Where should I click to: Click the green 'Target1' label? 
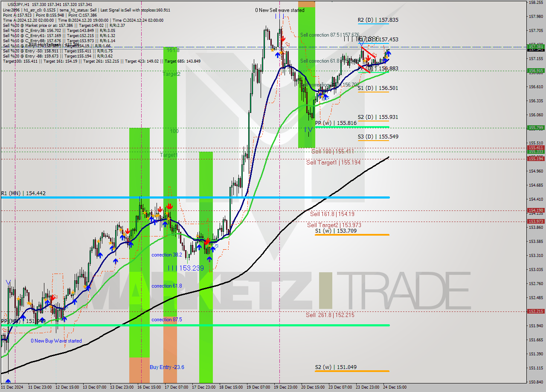[168, 155]
